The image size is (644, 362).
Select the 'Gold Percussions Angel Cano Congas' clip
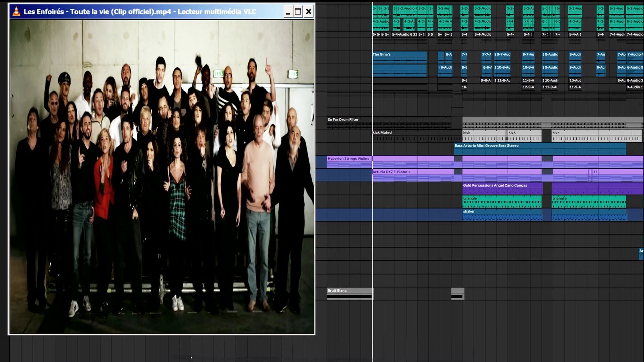click(x=502, y=188)
